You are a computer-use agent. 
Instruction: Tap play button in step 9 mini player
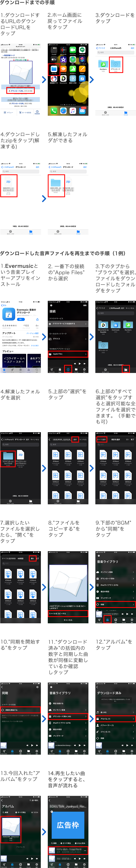[127, 614]
